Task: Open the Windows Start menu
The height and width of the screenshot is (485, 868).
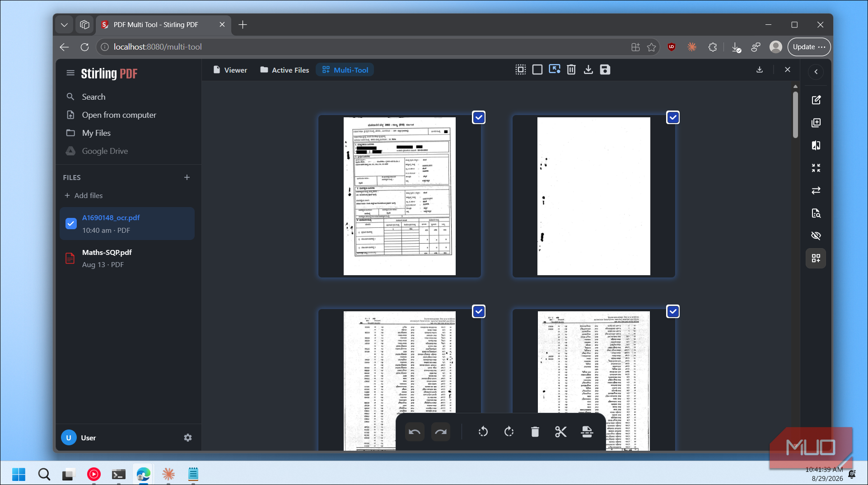Action: 19,474
